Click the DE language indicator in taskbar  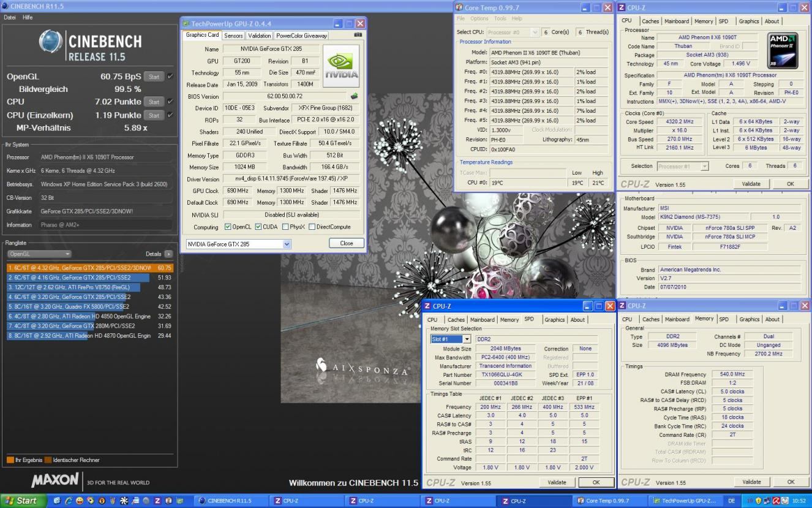click(732, 501)
